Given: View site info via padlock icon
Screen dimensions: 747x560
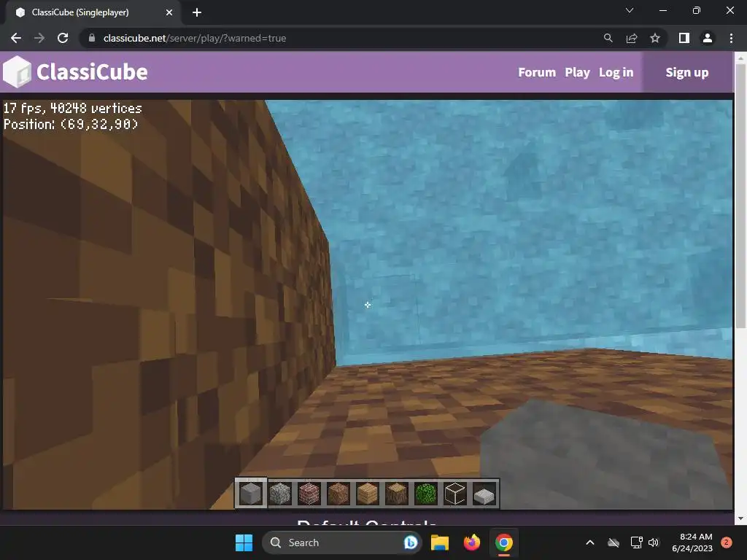Looking at the screenshot, I should [x=92, y=38].
